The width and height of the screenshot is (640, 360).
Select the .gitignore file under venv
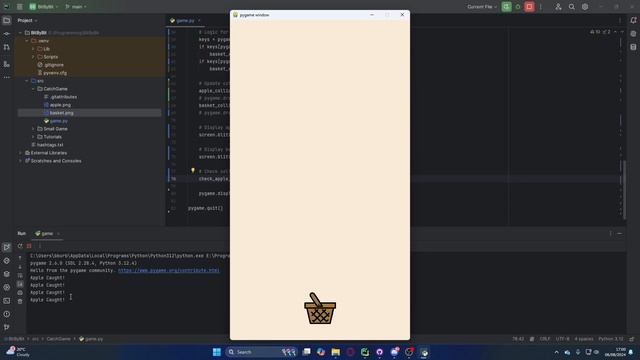point(51,65)
